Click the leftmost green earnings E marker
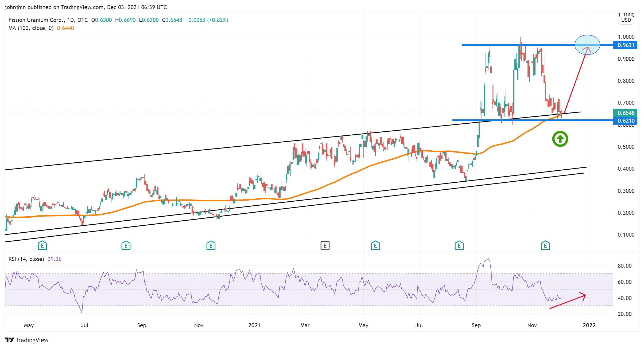The width and height of the screenshot is (644, 348). (42, 245)
